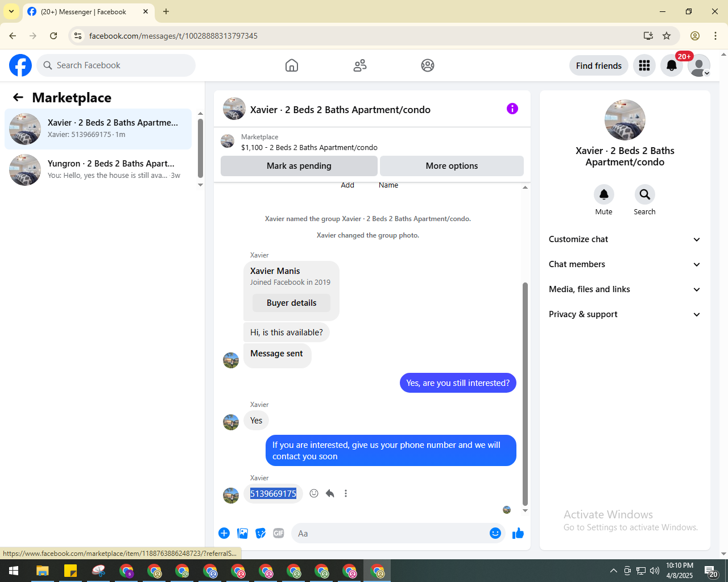This screenshot has height=582, width=728.
Task: Open the Xavier 5139669175 conversation
Action: [98, 129]
